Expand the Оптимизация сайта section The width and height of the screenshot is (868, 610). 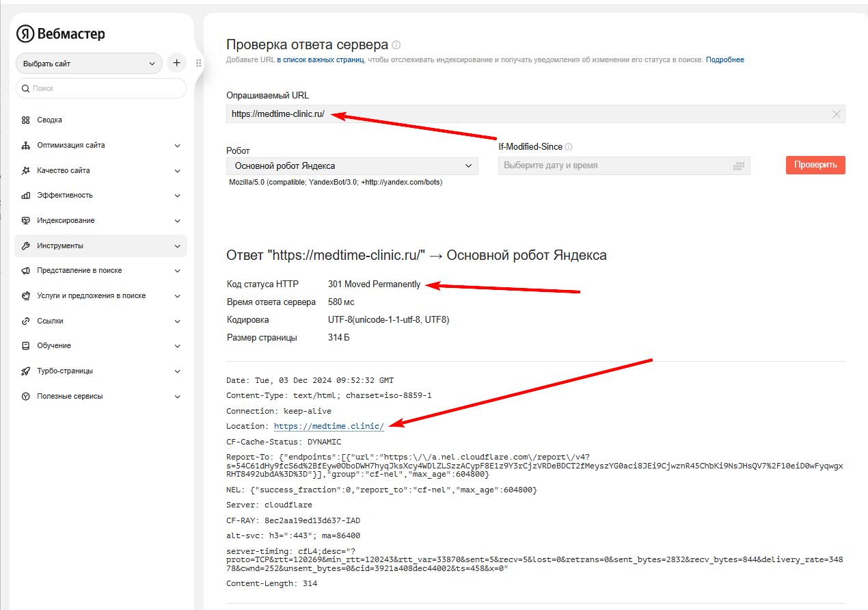click(x=177, y=145)
